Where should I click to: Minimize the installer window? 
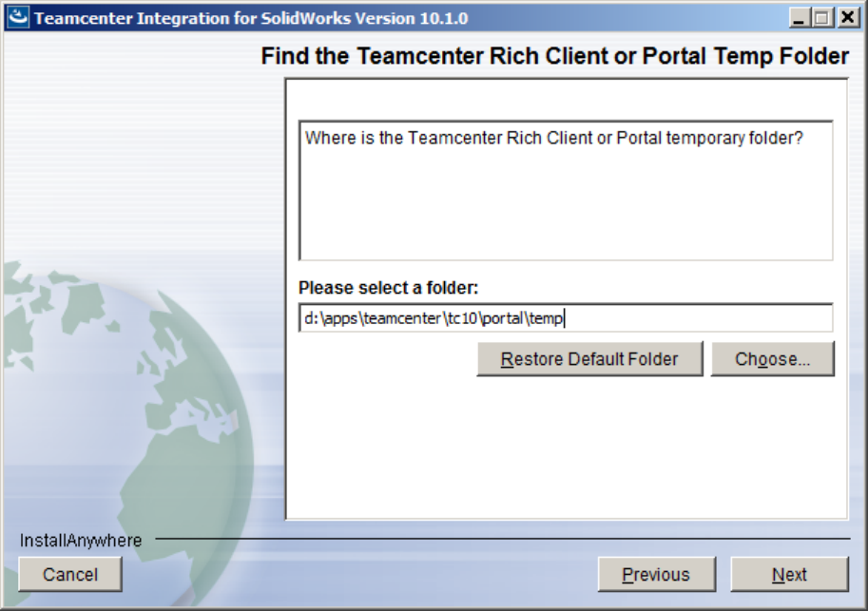click(x=799, y=18)
